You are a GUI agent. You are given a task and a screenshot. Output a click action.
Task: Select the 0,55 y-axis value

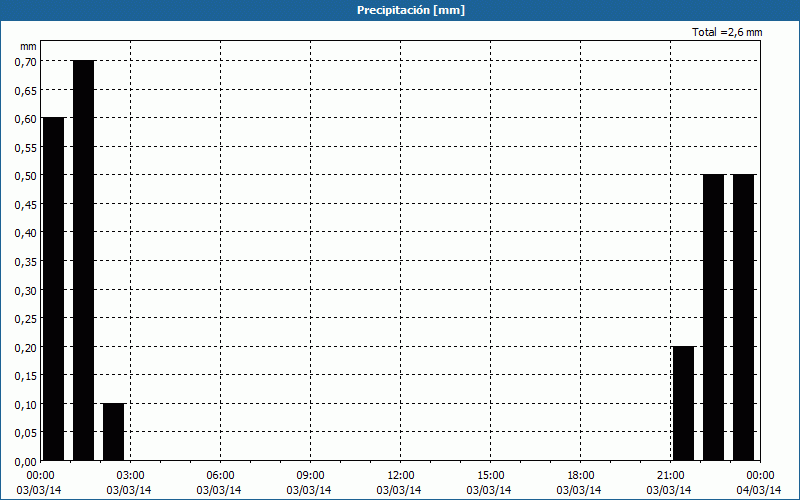click(26, 147)
